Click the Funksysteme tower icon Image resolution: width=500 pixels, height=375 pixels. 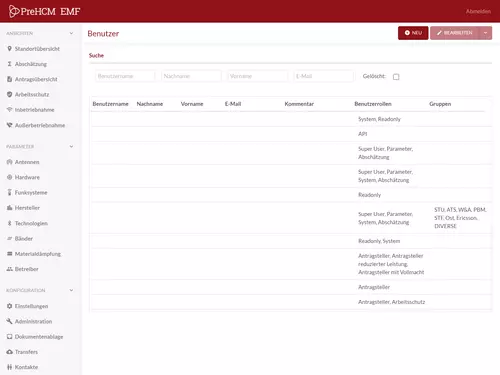[9, 192]
